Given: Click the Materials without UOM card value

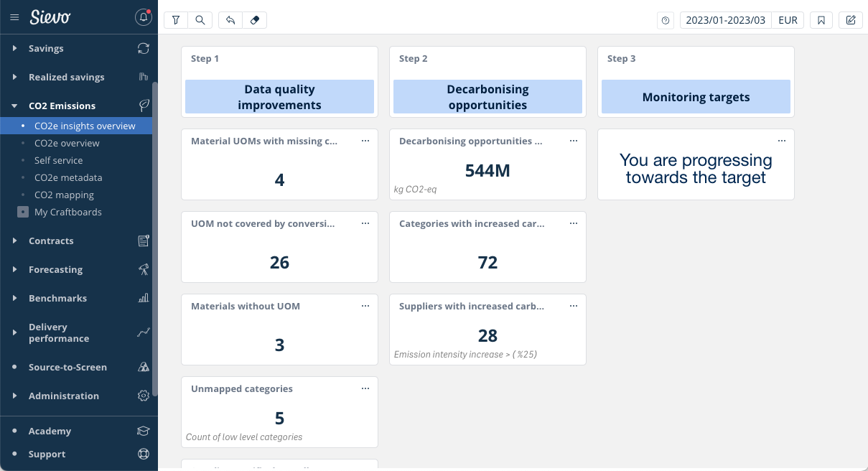Looking at the screenshot, I should point(279,345).
